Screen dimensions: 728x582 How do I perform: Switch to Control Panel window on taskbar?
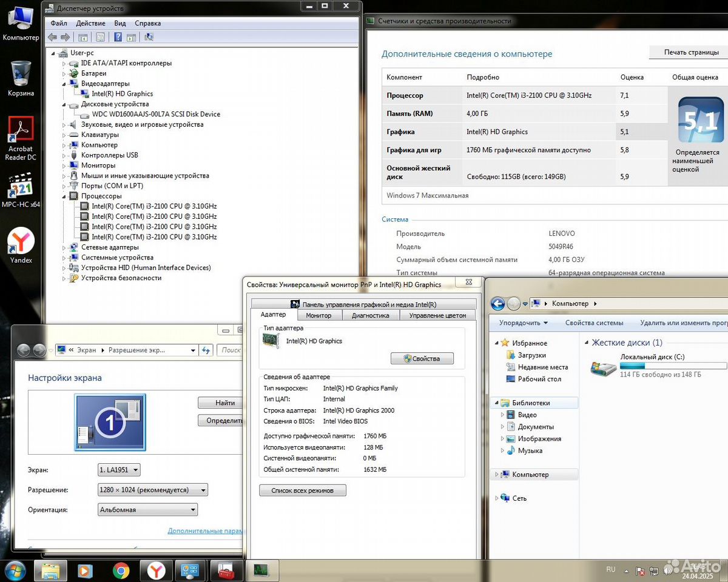pos(191,570)
